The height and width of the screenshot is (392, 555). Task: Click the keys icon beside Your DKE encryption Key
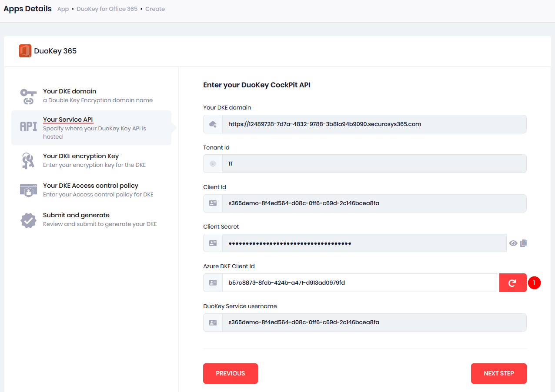pyautogui.click(x=28, y=160)
